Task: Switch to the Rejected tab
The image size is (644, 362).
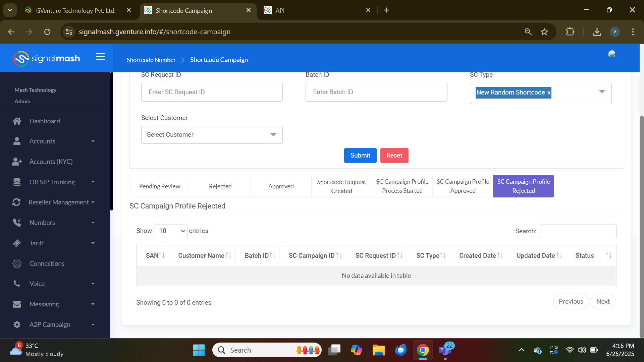Action: (x=220, y=186)
